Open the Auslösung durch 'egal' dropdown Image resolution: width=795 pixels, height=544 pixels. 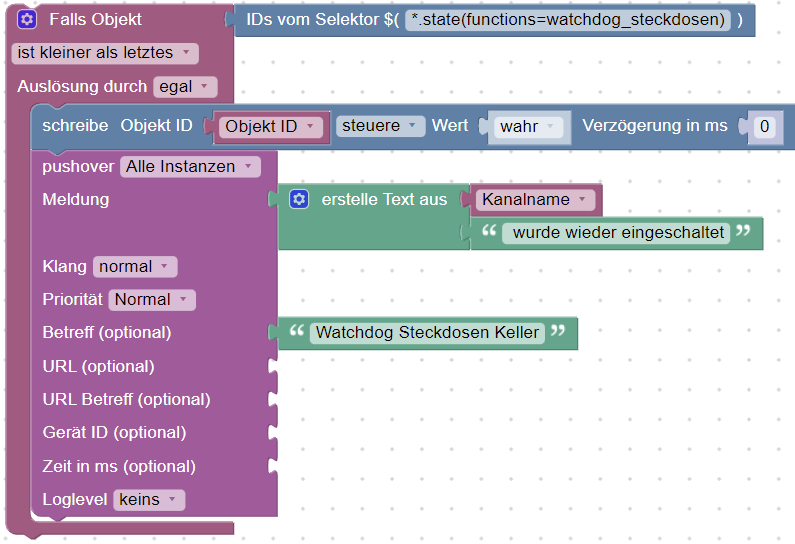click(x=185, y=87)
